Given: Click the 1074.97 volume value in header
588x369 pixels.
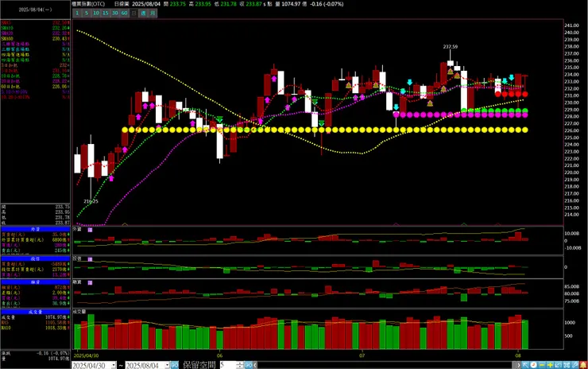Looking at the screenshot, I should pos(291,4).
